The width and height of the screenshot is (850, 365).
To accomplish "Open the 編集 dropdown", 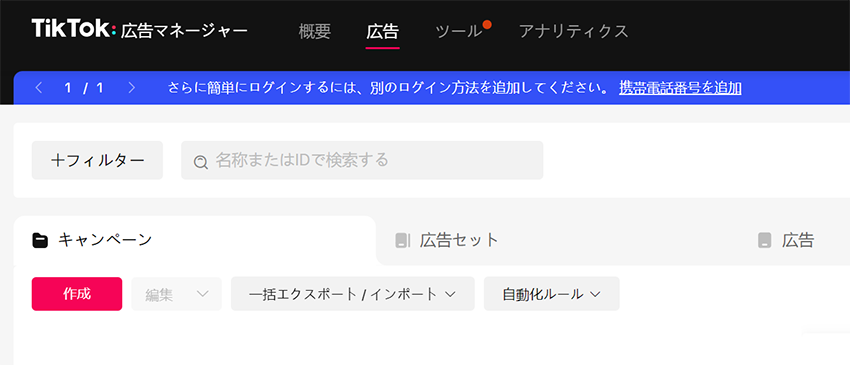I will (x=177, y=294).
